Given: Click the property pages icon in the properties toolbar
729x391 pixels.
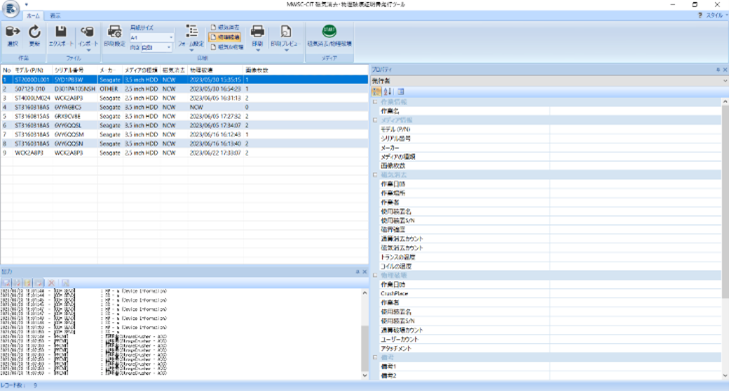Looking at the screenshot, I should [x=401, y=92].
